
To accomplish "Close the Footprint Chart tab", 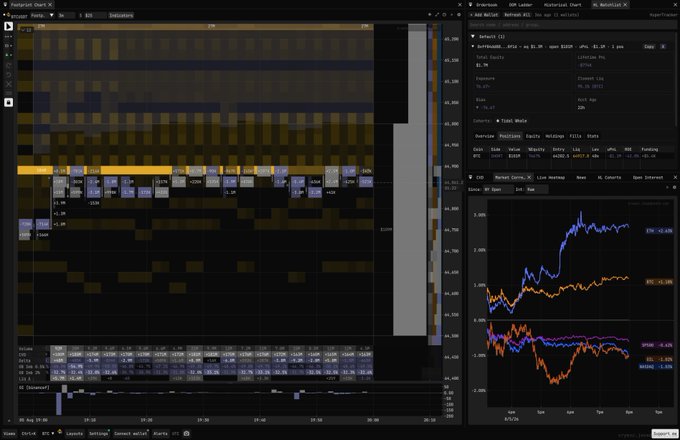I will point(50,4).
